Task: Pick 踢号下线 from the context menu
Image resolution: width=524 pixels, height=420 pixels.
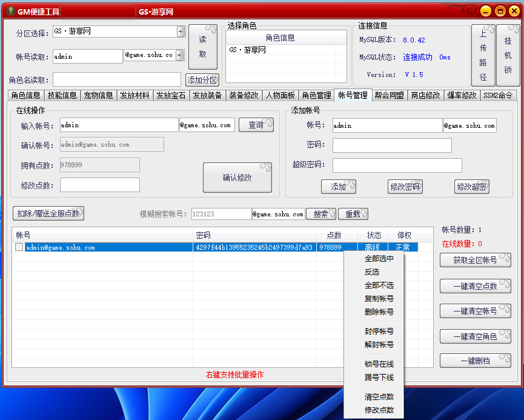Action: 379,378
